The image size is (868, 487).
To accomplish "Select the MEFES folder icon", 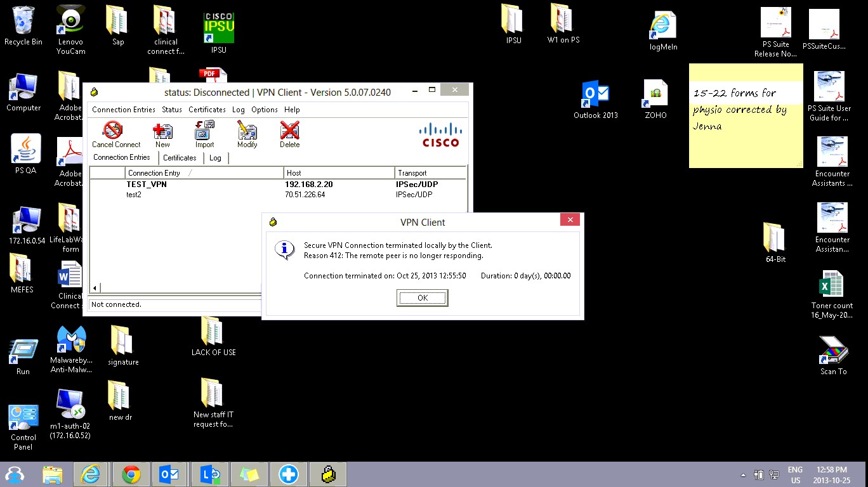I will pyautogui.click(x=22, y=273).
